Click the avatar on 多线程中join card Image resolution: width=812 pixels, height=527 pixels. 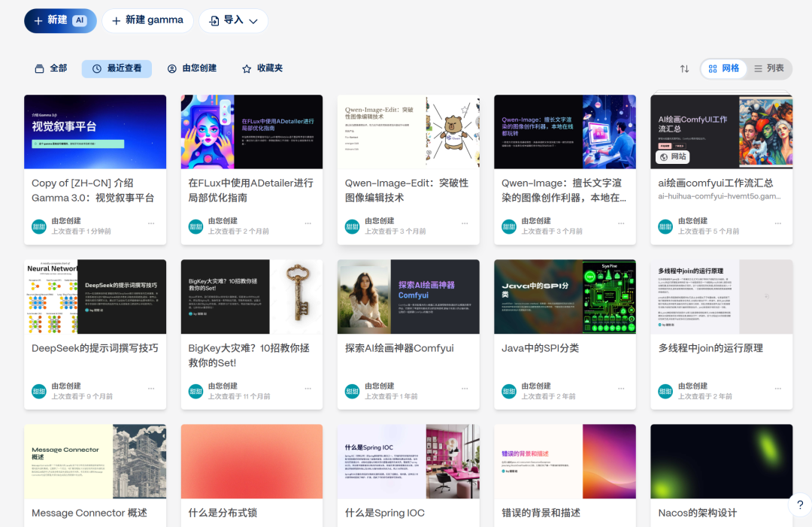[x=665, y=392]
